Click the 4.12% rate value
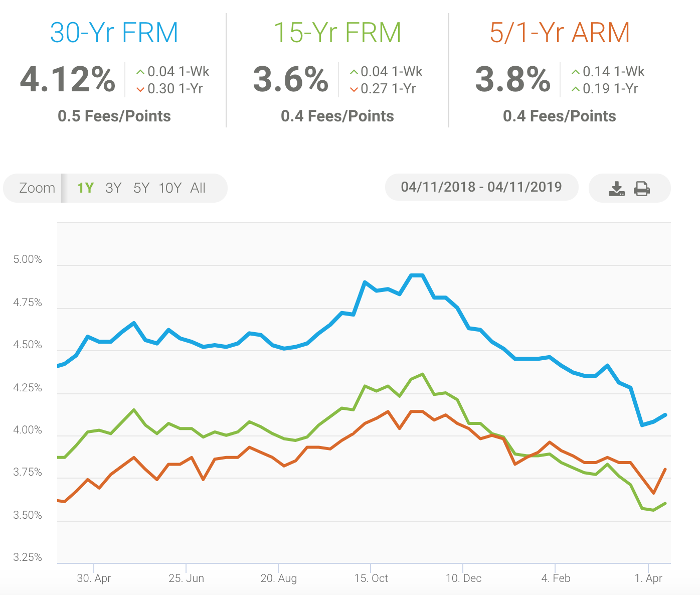This screenshot has height=595, width=700. pos(67,79)
